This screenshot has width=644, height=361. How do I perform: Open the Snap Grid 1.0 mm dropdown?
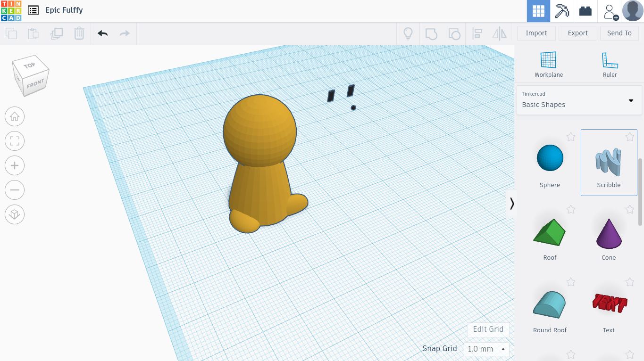(x=486, y=349)
